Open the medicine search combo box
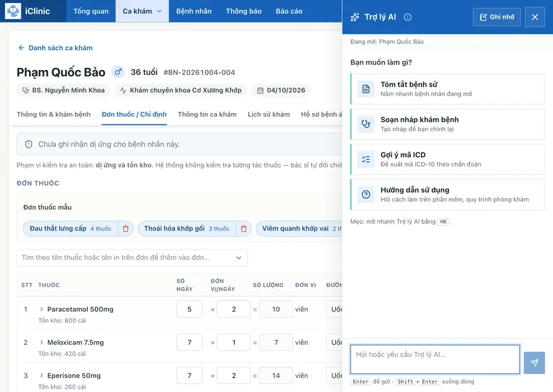Viewport: 553px width, 392px height. pos(132,258)
